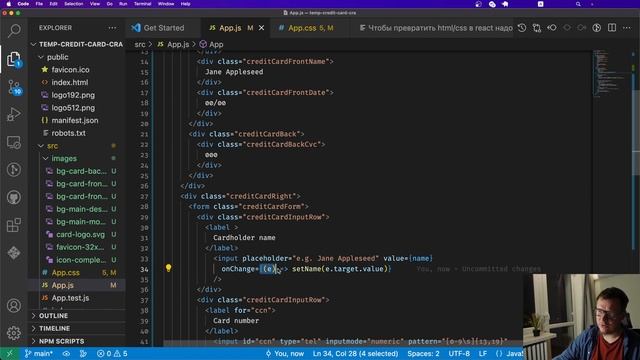The width and height of the screenshot is (640, 360).
Task: Click the lightbulb code action on line 34
Action: pos(168,268)
